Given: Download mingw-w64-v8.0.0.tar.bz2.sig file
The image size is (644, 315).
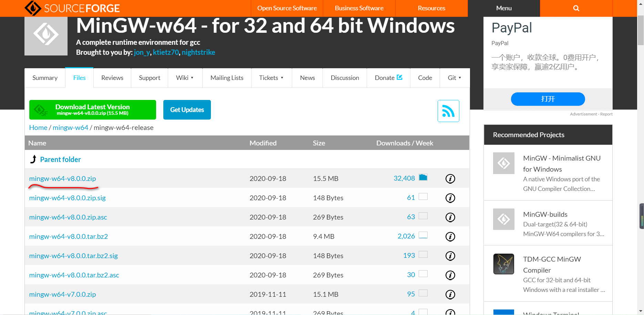Looking at the screenshot, I should point(73,256).
